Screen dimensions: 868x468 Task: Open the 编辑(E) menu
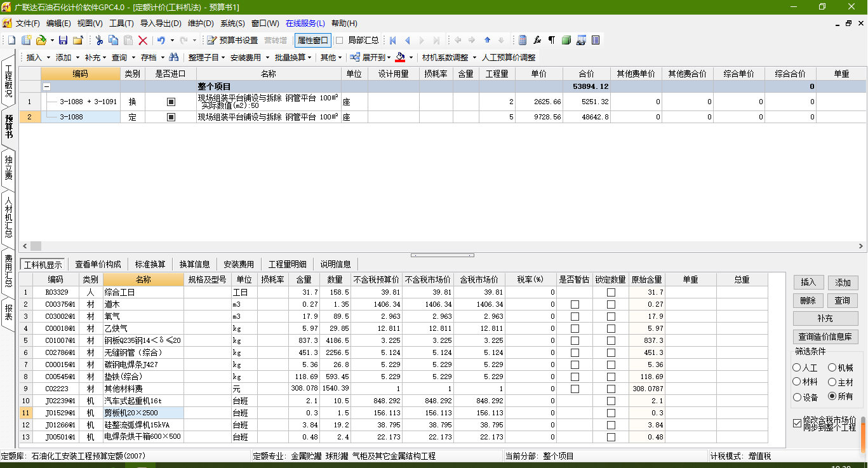point(59,23)
